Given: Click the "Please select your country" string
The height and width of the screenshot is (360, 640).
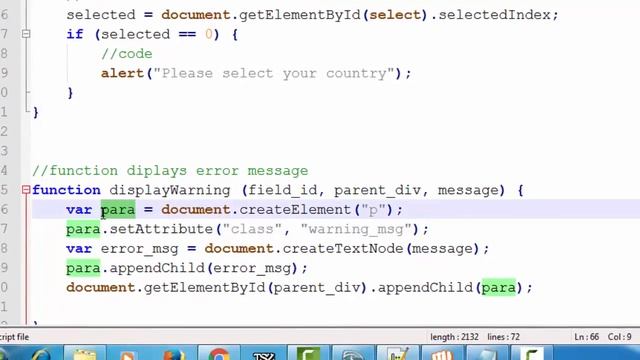Looking at the screenshot, I should (x=274, y=73).
